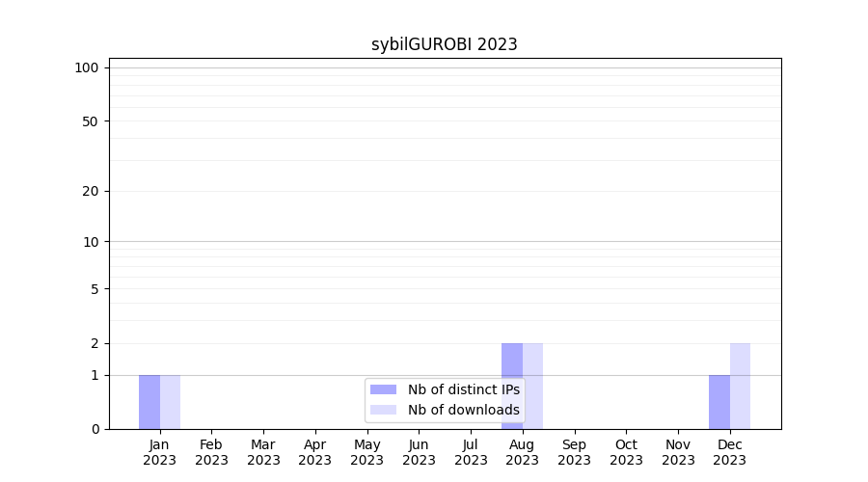The width and height of the screenshot is (868, 482).
Task: Click the 100 y-axis tick label
Action: click(87, 67)
